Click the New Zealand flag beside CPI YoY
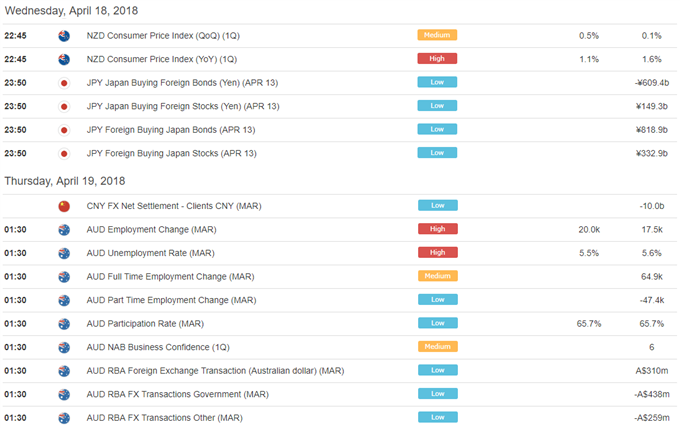Viewport: 680px width, 428px height. tap(64, 59)
